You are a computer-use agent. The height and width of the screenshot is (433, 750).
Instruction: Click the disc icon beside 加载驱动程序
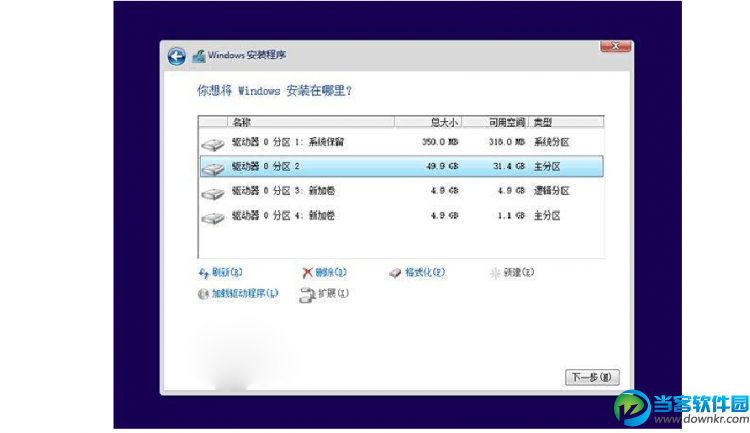click(x=203, y=294)
